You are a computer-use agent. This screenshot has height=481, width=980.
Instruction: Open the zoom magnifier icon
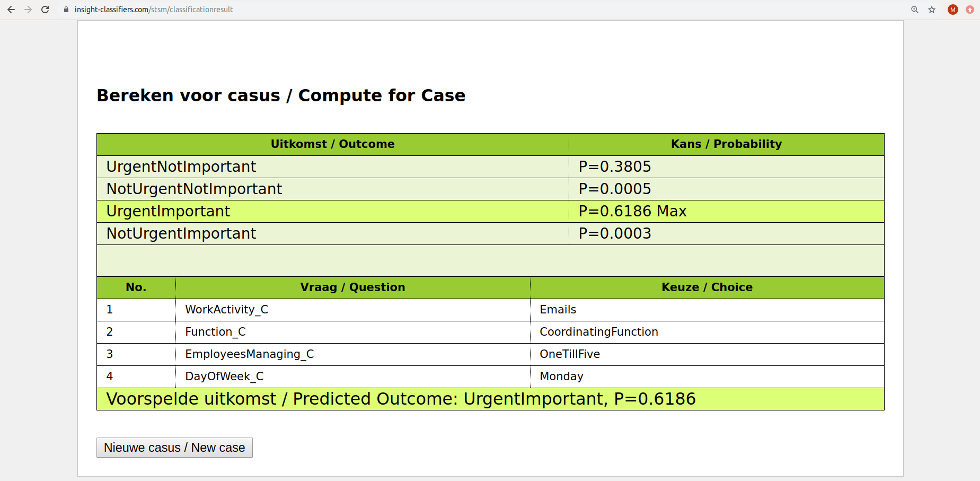coord(914,10)
